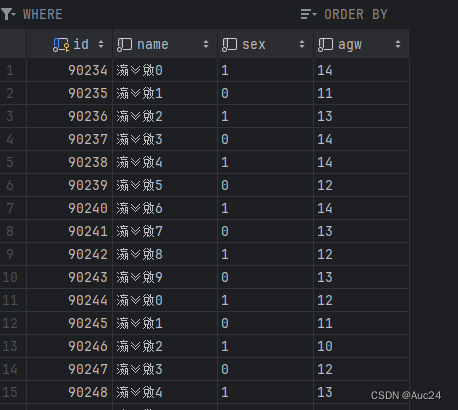Image resolution: width=458 pixels, height=410 pixels.
Task: Click id cell 90243
Action: pyautogui.click(x=69, y=277)
